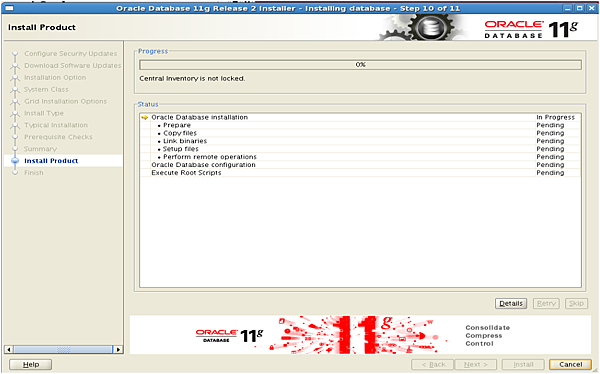Select System Class step
The image size is (600, 374).
tap(46, 89)
